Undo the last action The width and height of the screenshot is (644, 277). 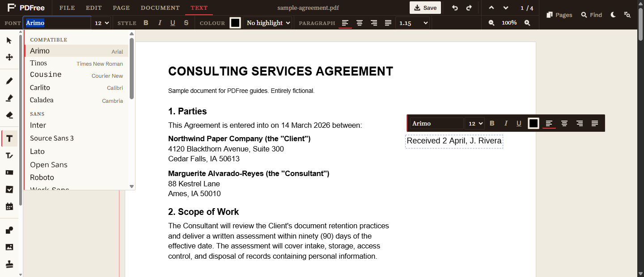pyautogui.click(x=455, y=8)
